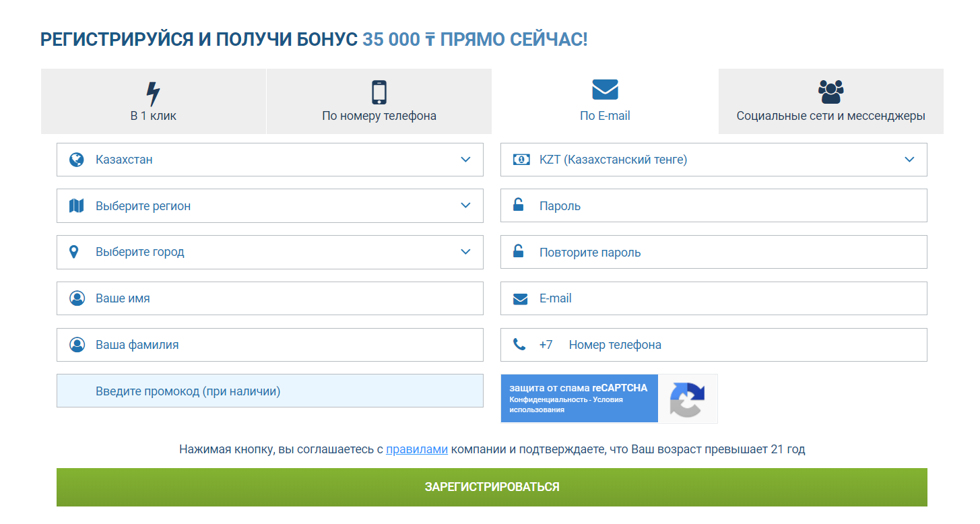Expand the Казахстан country dropdown
This screenshot has width=980, height=524.
[x=465, y=160]
